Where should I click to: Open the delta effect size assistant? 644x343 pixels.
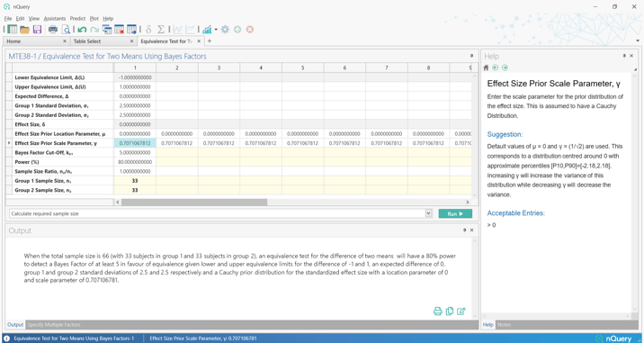point(148,29)
